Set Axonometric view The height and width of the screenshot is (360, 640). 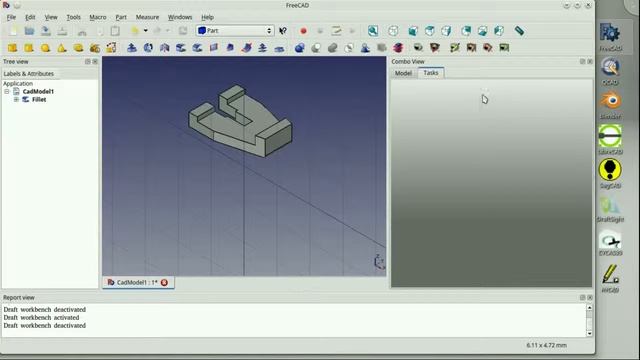pos(393,31)
